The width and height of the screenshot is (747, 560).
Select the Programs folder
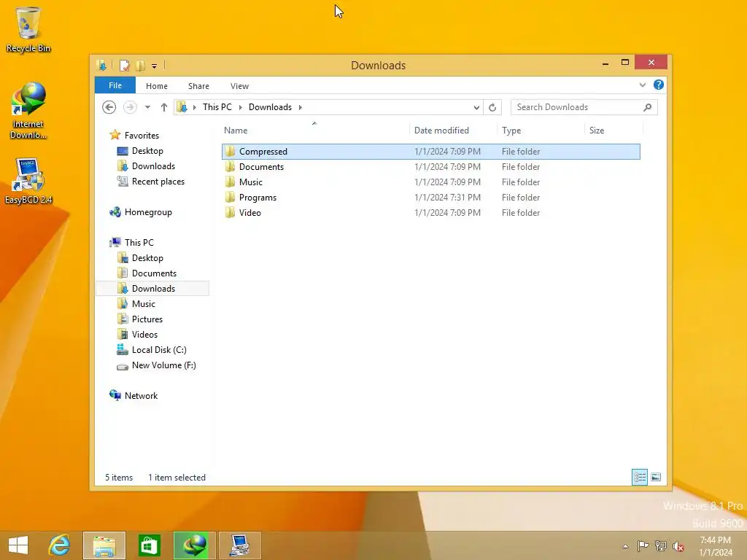point(430,197)
